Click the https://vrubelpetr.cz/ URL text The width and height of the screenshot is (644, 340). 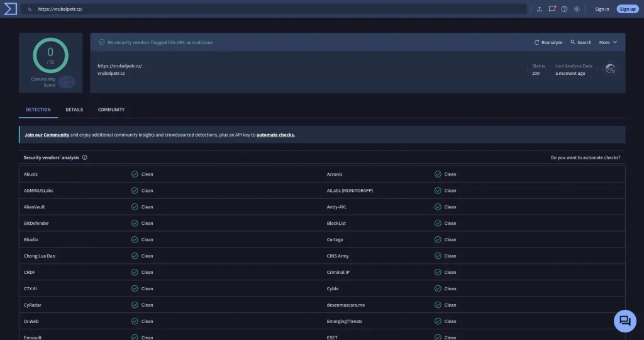(x=119, y=65)
